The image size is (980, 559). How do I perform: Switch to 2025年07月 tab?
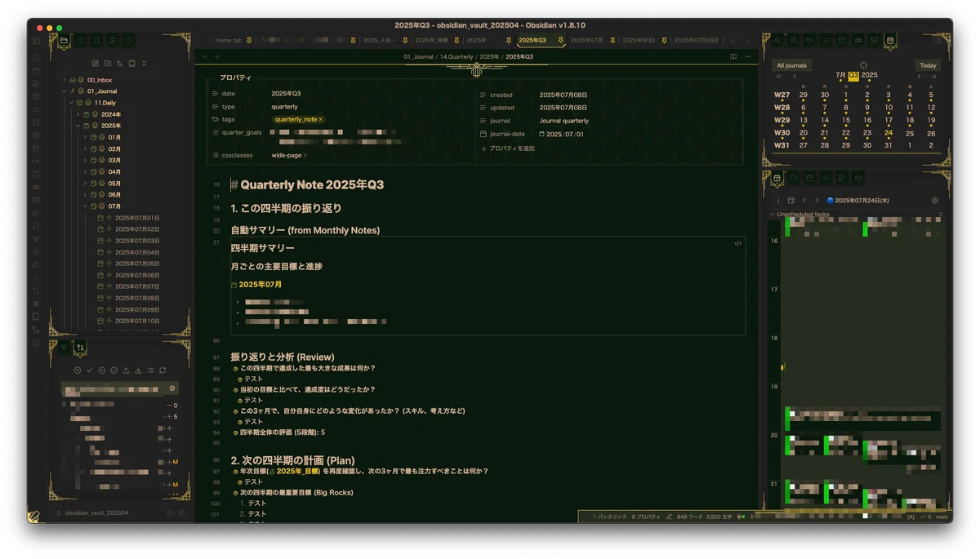[586, 40]
